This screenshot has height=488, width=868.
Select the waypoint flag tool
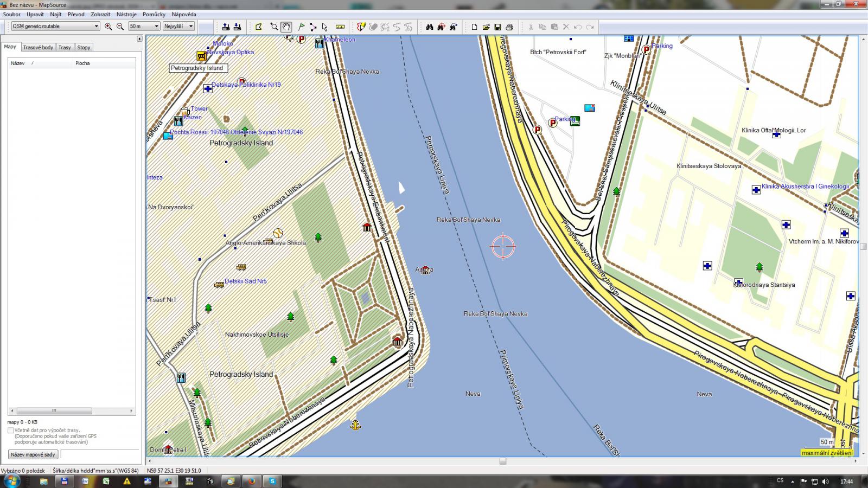click(302, 27)
